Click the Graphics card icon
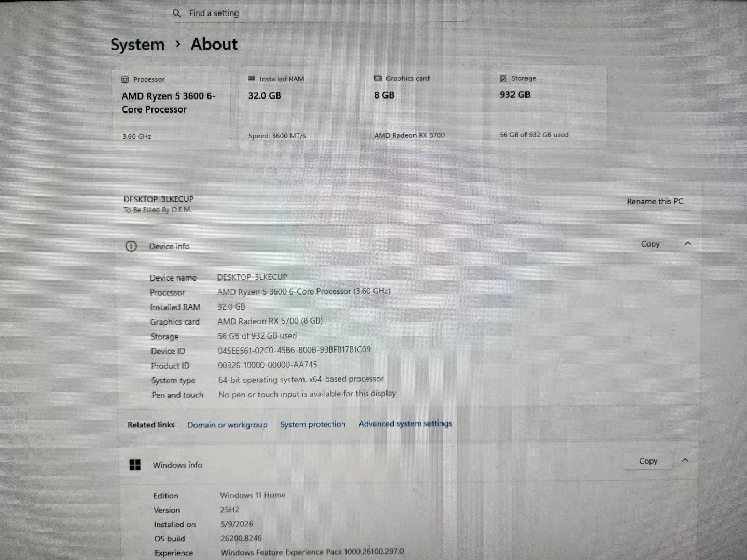The image size is (747, 560). [378, 78]
